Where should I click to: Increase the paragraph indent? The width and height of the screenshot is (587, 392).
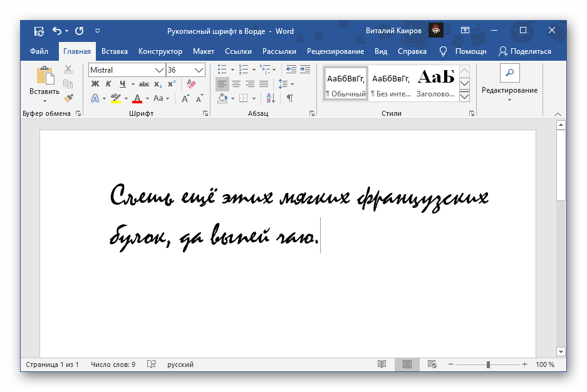305,69
